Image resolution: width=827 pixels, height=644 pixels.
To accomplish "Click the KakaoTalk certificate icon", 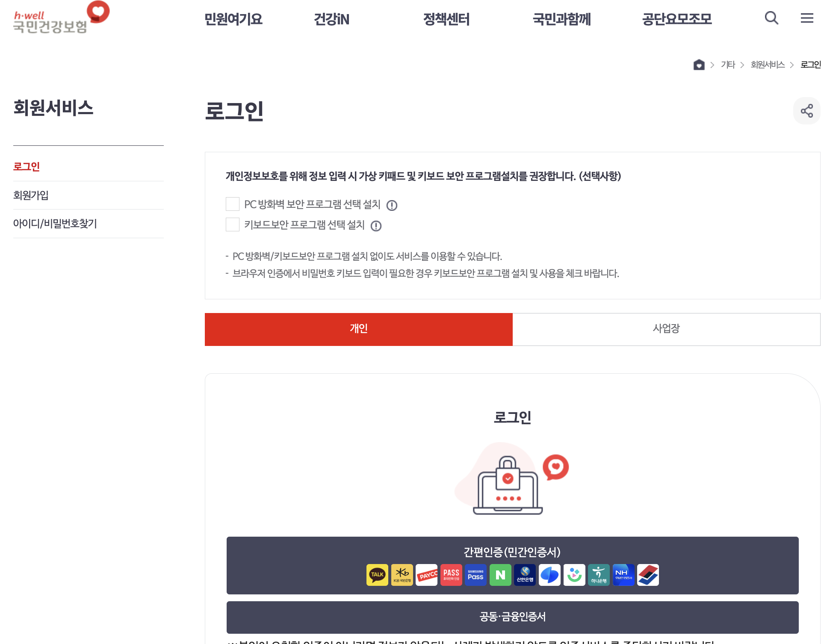I will (x=377, y=575).
